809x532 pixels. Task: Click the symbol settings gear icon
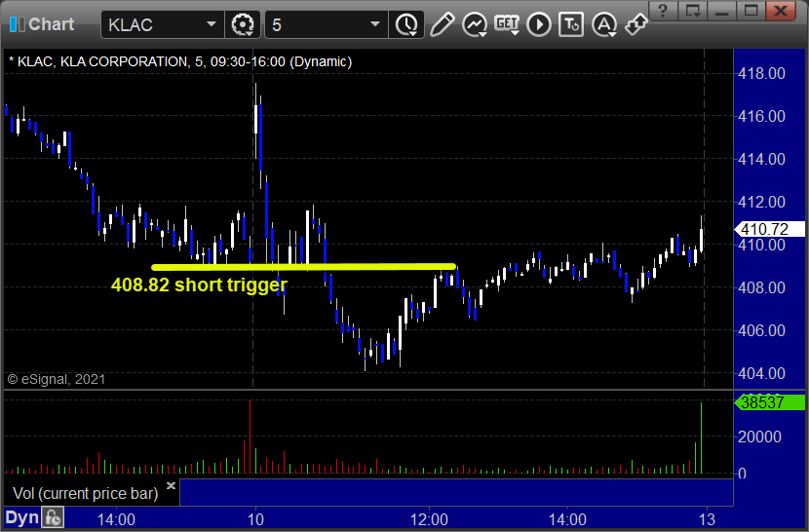click(x=243, y=24)
